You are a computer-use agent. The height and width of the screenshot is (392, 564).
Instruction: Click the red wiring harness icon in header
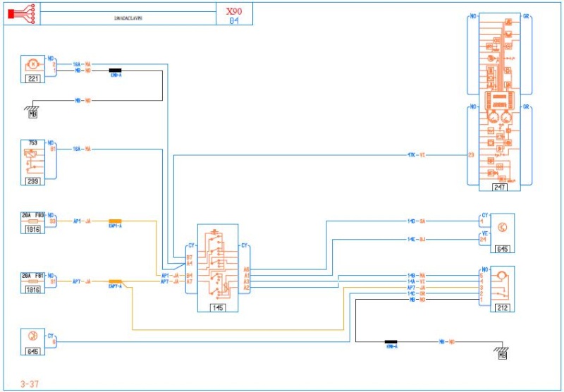point(21,14)
